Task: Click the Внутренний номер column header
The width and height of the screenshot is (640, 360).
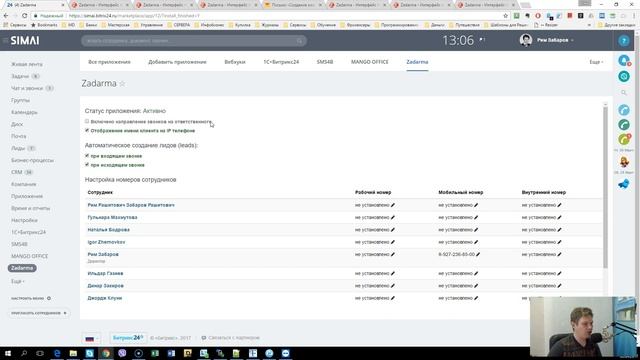Action: pos(544,192)
